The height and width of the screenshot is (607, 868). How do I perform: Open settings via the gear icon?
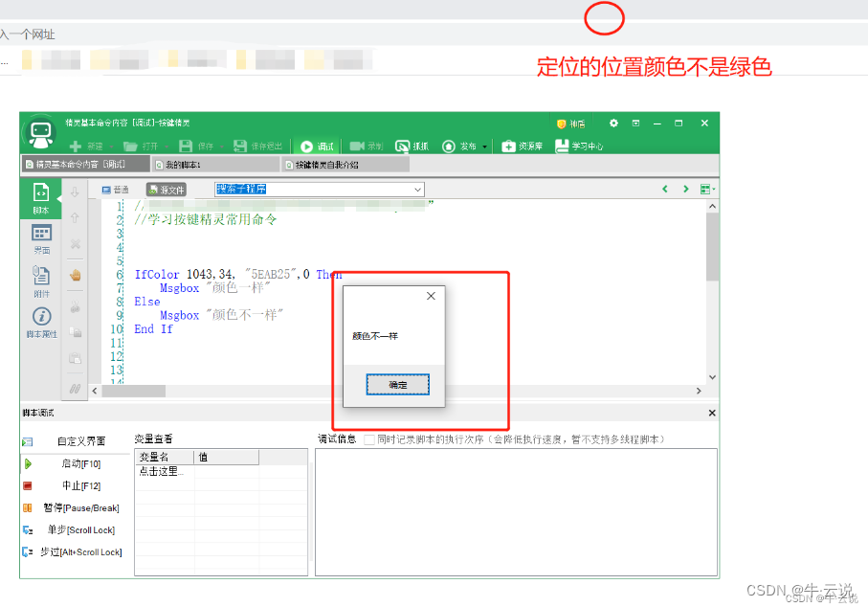(x=613, y=123)
